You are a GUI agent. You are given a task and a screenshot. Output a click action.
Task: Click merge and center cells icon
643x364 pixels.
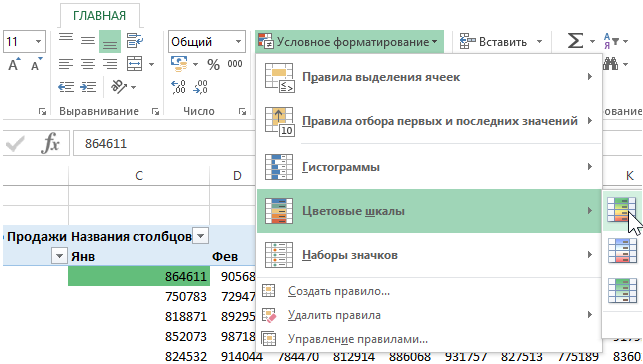pyautogui.click(x=135, y=64)
